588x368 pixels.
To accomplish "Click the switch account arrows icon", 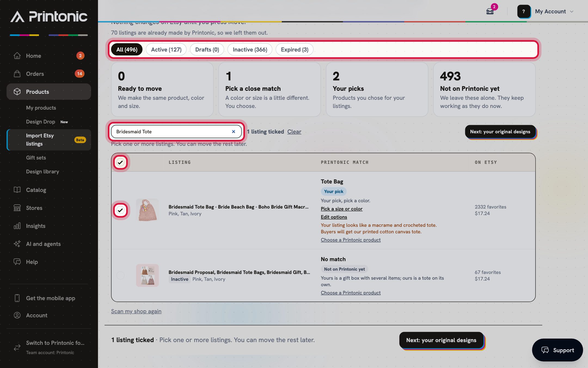I will pos(17,347).
